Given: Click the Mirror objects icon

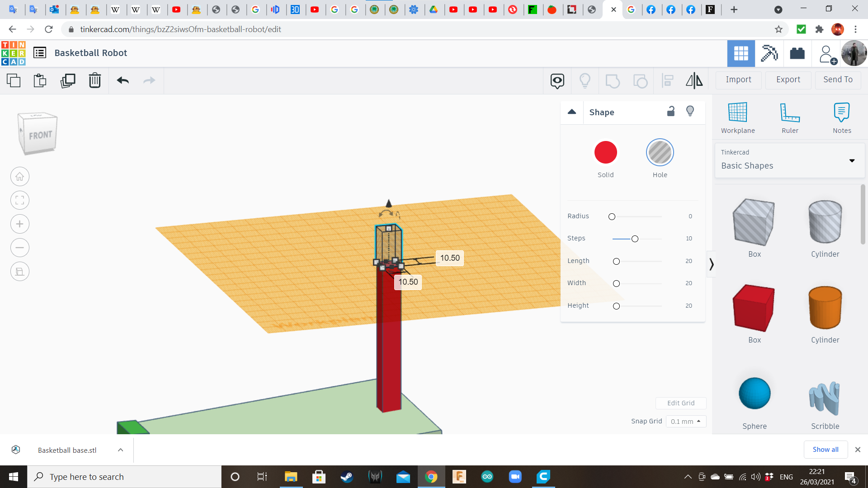Looking at the screenshot, I should click(693, 80).
